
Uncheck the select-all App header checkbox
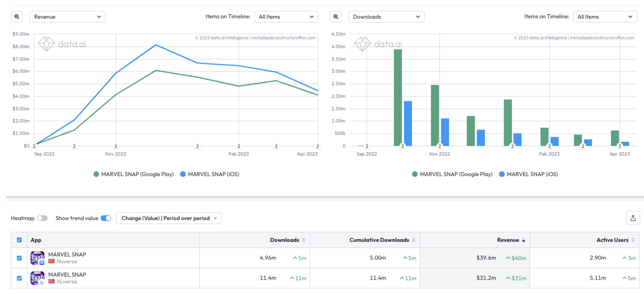(19, 240)
